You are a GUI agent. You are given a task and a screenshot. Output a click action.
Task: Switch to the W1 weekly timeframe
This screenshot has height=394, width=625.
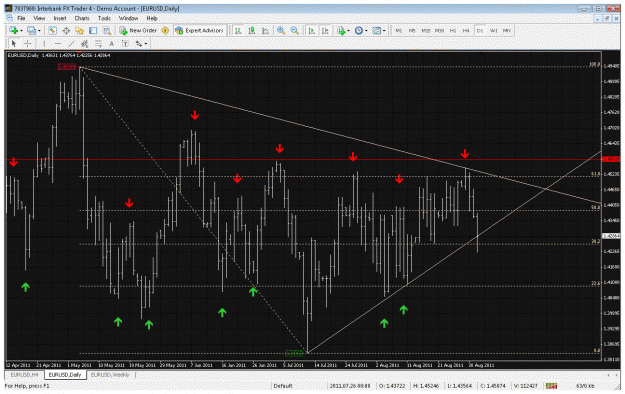point(493,30)
